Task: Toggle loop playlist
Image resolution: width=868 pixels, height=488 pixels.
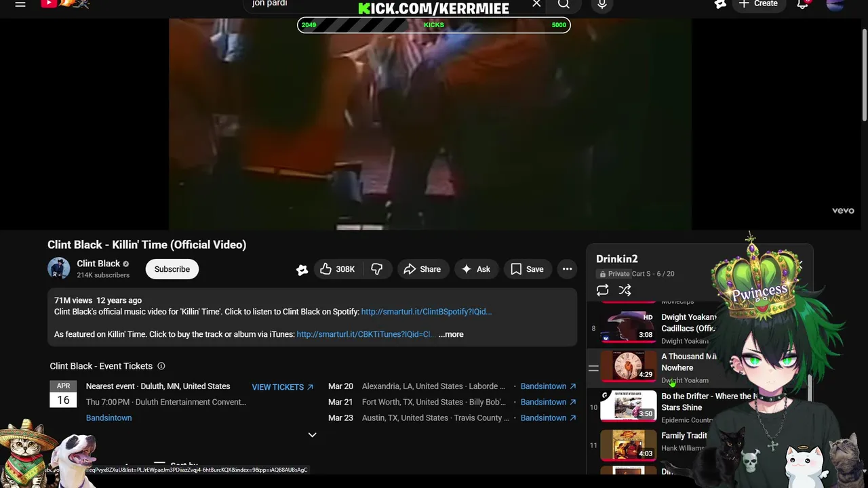Action: (602, 290)
